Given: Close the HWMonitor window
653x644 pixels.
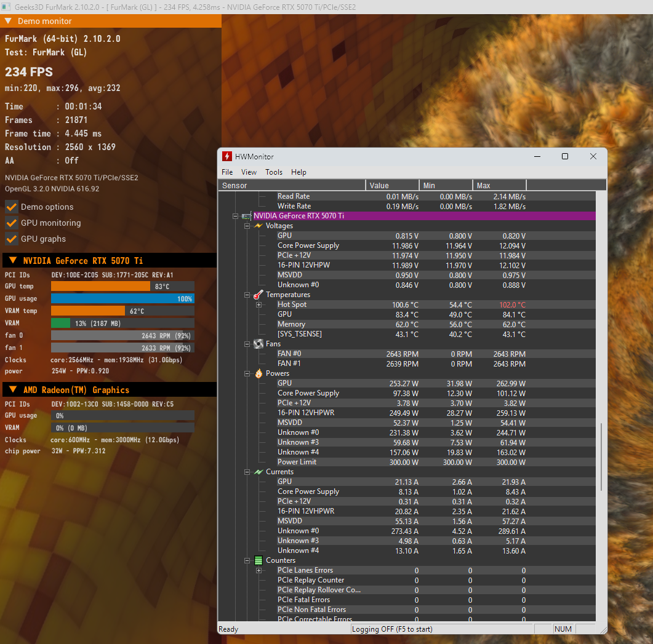Looking at the screenshot, I should pos(593,156).
